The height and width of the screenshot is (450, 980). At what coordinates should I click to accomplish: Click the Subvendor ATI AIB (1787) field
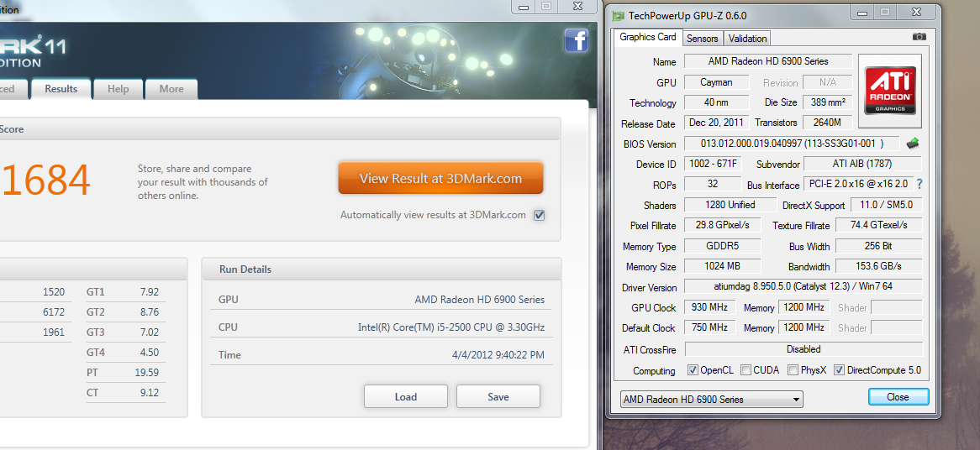862,164
